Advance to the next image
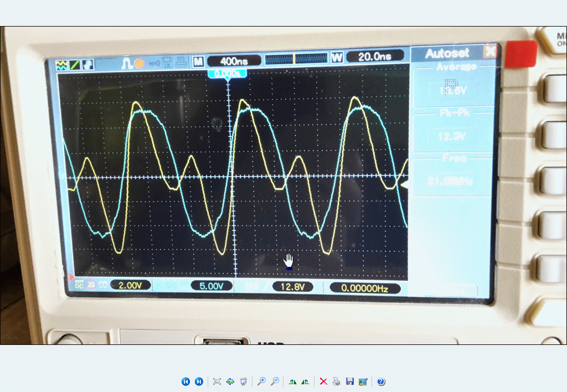Image resolution: width=567 pixels, height=392 pixels. [199, 381]
